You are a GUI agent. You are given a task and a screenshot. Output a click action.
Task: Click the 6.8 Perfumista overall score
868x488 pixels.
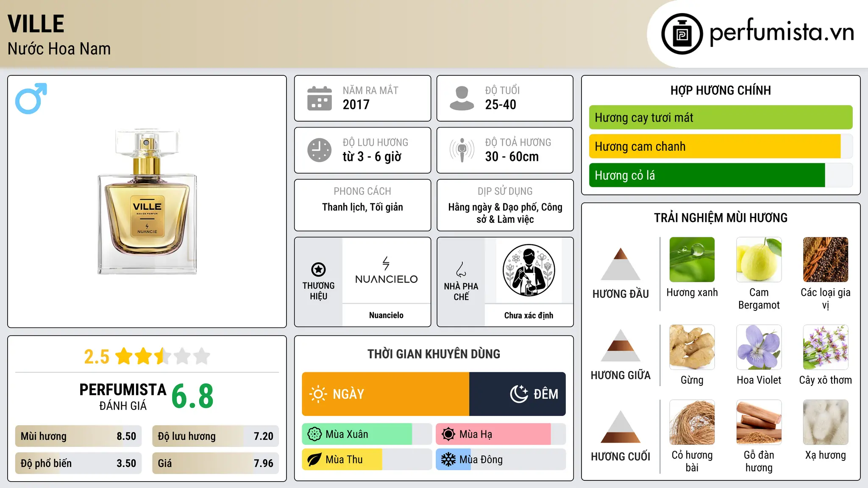coord(192,396)
